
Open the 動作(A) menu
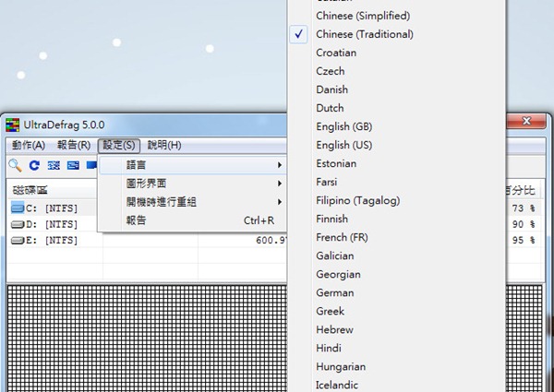click(28, 145)
